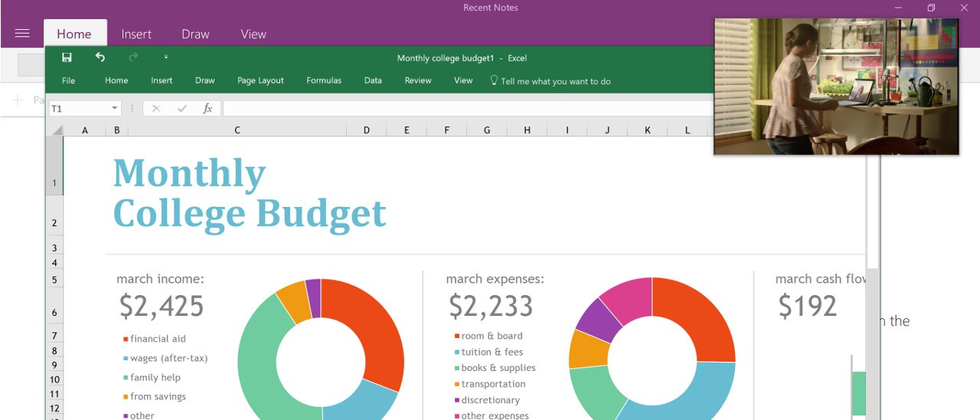Click the march cash flow $192 value
The image size is (980, 420).
(x=808, y=306)
